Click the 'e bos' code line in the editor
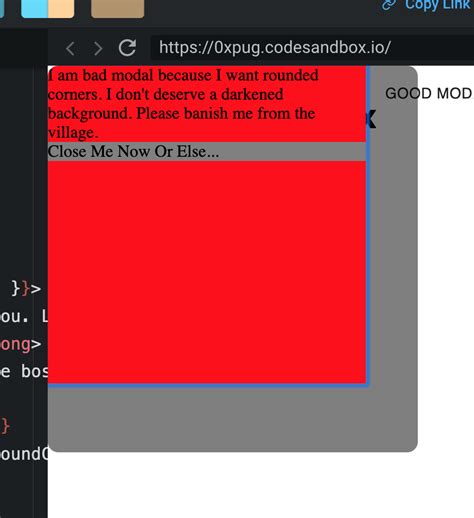474x518 pixels. [24, 371]
